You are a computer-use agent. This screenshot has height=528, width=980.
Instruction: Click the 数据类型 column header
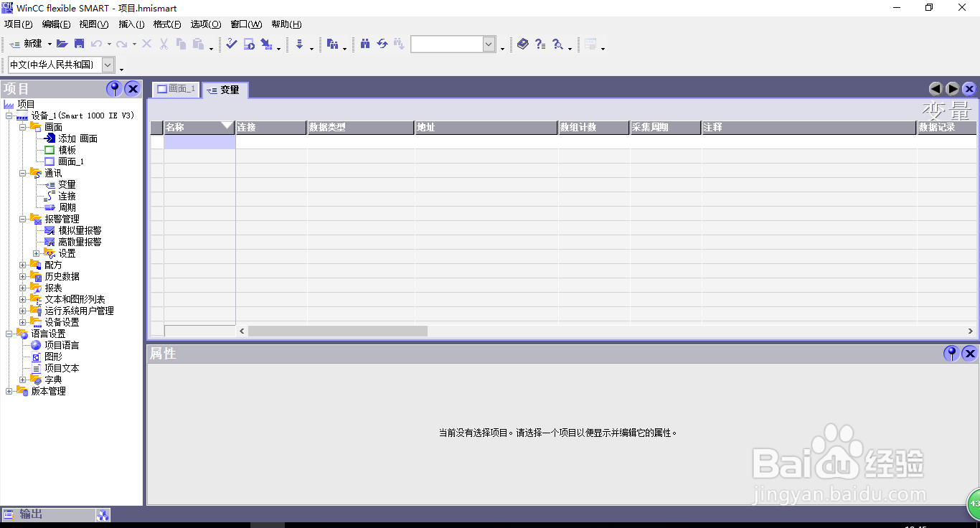361,127
